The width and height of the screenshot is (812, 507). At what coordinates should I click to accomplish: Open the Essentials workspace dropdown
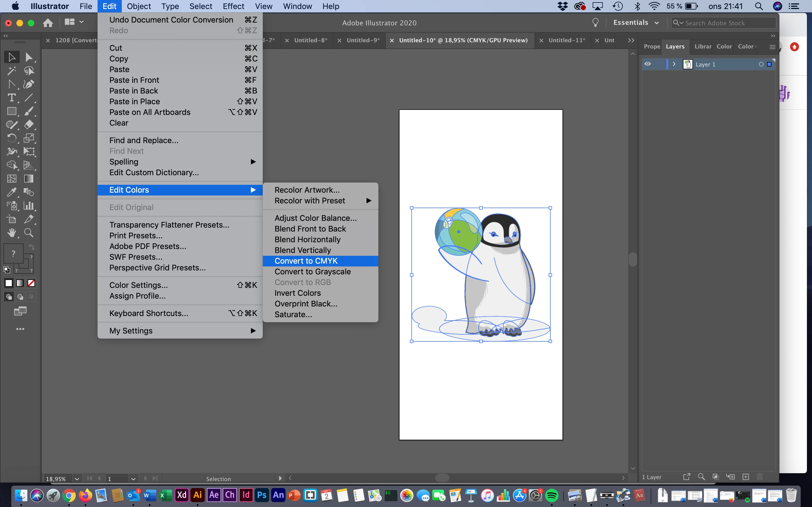(636, 23)
